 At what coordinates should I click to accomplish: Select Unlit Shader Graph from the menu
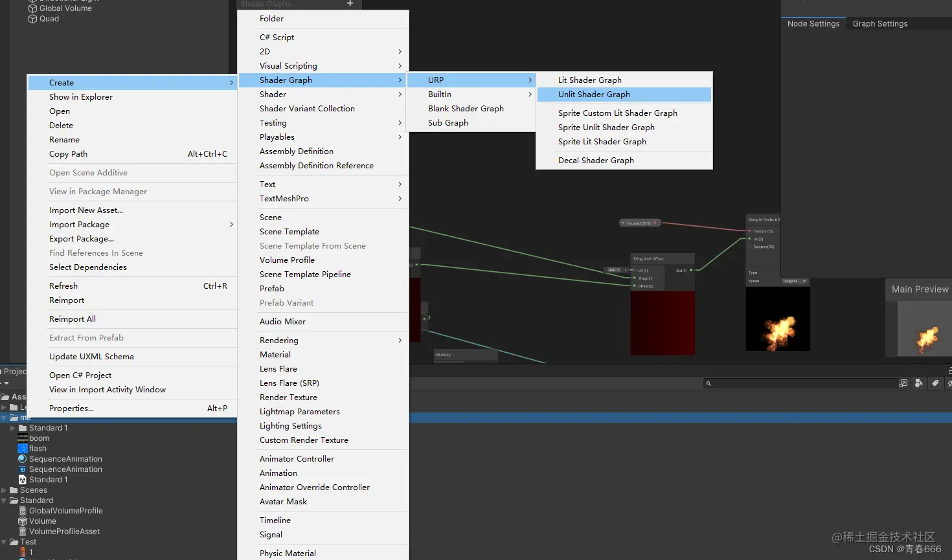coord(594,94)
